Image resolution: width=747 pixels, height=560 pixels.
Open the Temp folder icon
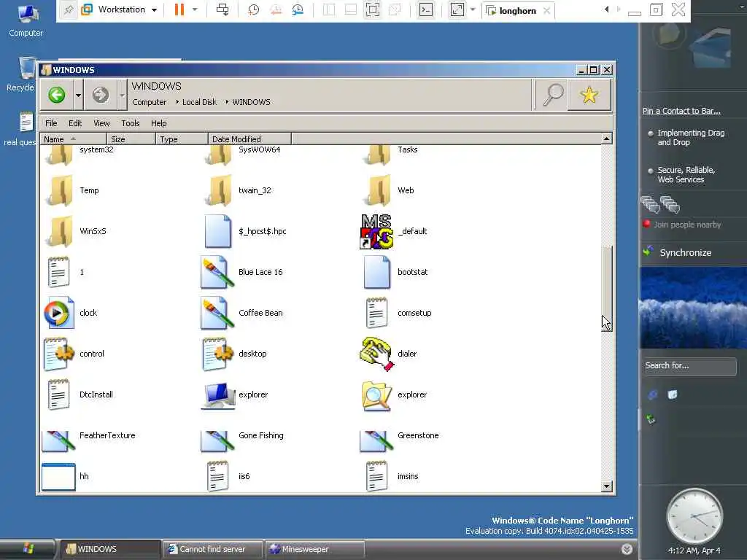pyautogui.click(x=59, y=190)
